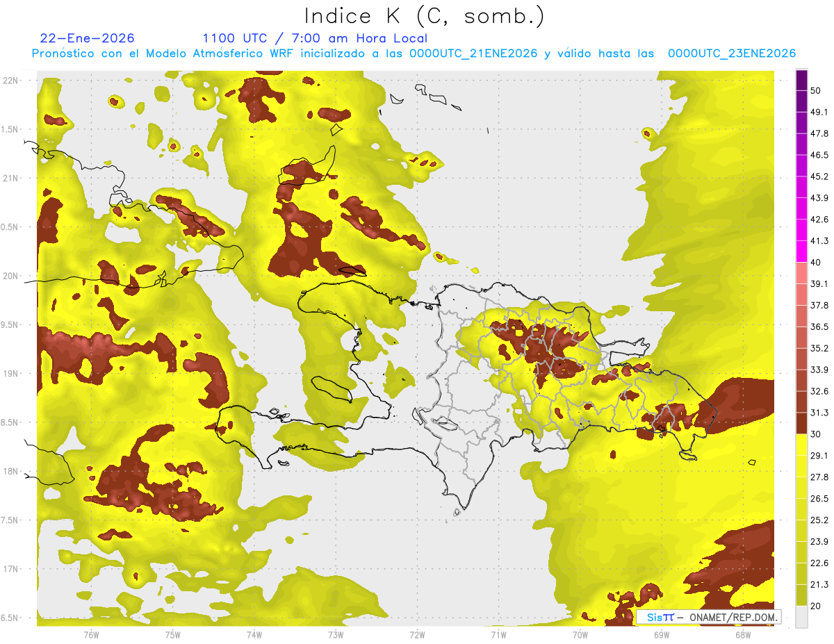
Task: Click the "18N" latitude label
Action: tap(10, 472)
